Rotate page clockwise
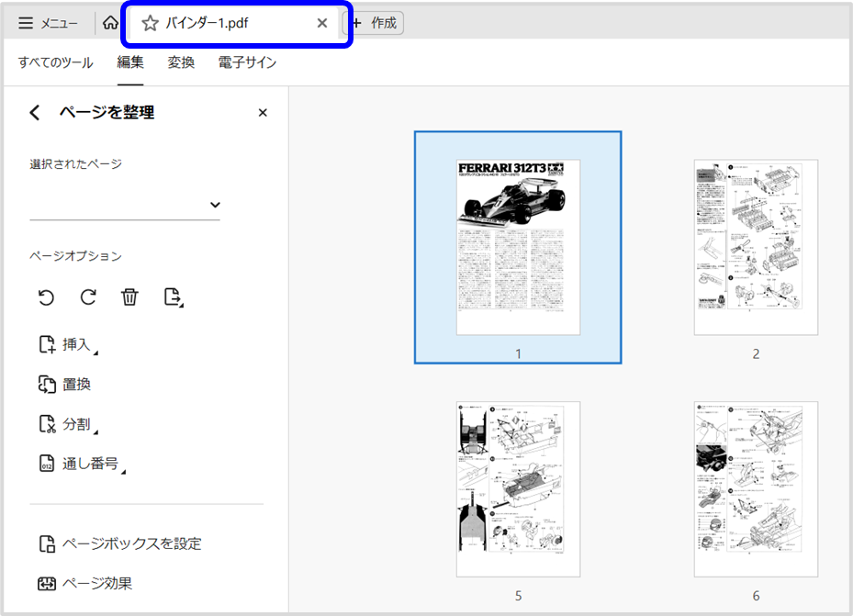Viewport: 853px width, 616px height. click(x=88, y=297)
